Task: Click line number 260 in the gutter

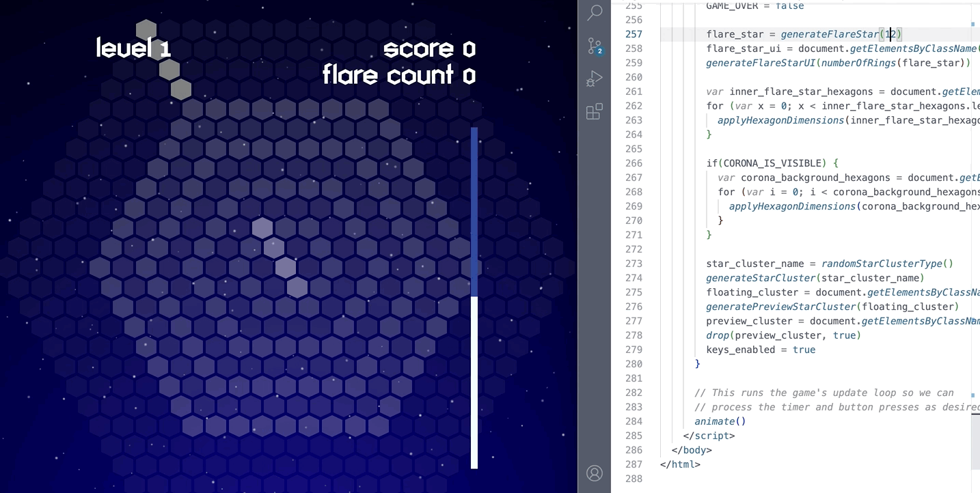Action: [634, 77]
